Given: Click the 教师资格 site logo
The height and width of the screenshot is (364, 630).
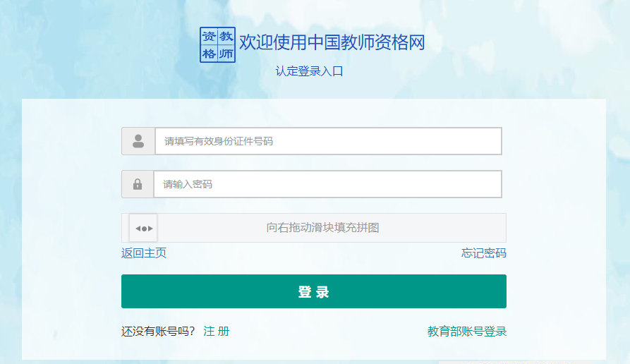Looking at the screenshot, I should coord(217,44).
